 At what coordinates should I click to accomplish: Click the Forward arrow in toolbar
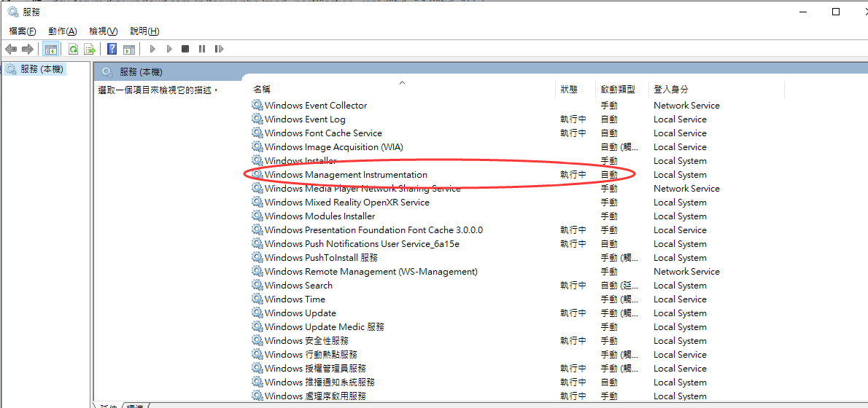(28, 49)
